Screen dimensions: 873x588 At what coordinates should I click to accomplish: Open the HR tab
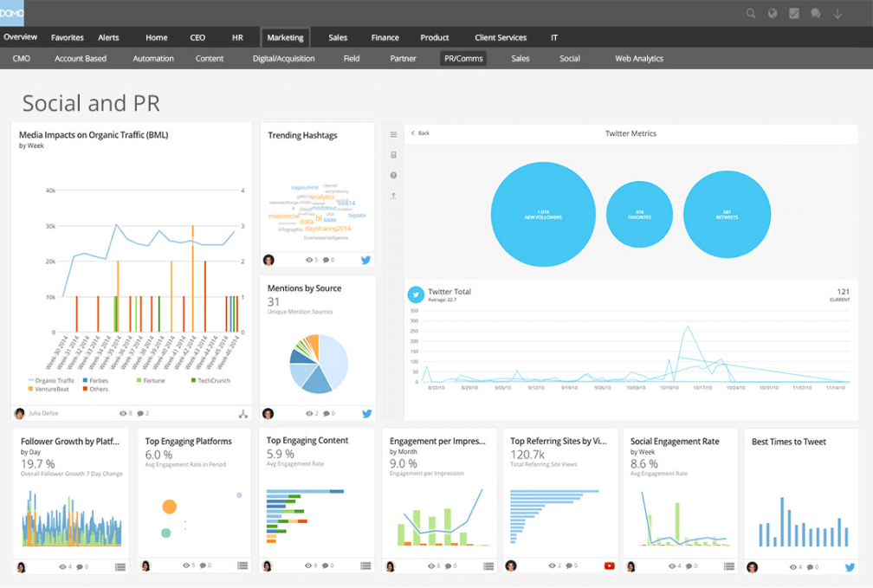(237, 38)
